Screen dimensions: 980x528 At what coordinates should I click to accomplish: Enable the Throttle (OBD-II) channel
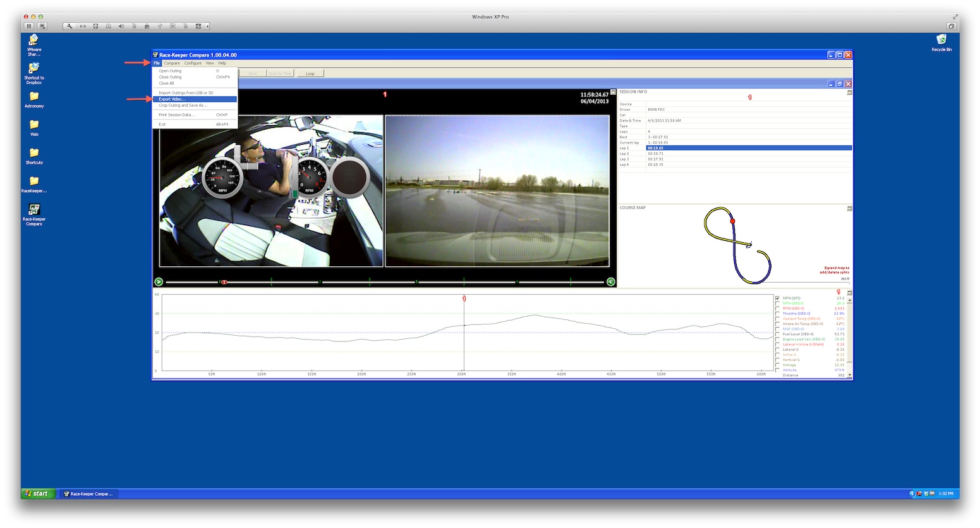778,314
